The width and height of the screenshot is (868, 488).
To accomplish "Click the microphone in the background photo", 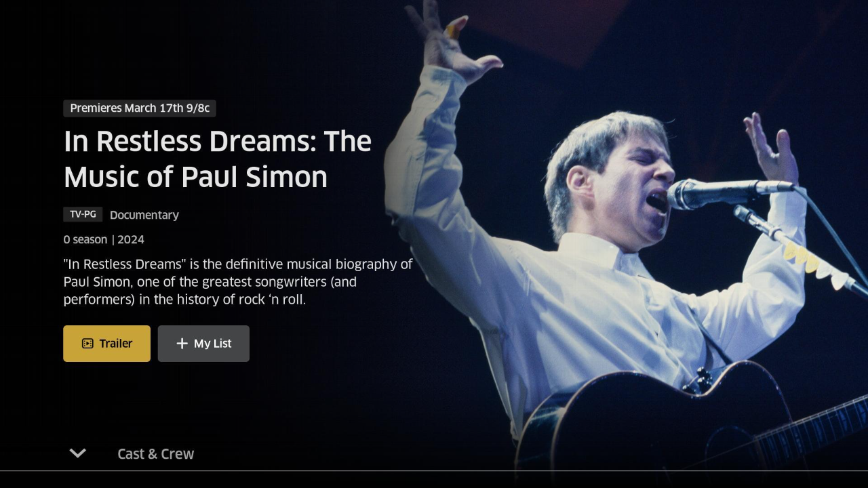I will 729,192.
